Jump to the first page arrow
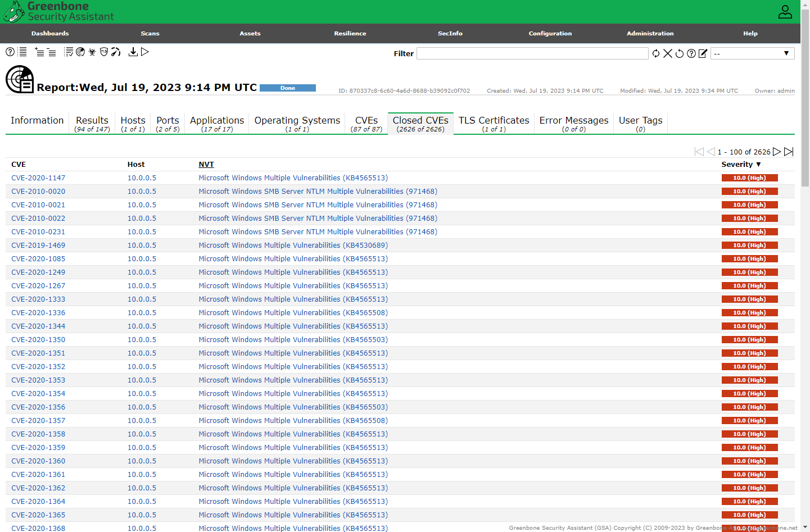Screen dimensions: 810x532 click(x=699, y=152)
